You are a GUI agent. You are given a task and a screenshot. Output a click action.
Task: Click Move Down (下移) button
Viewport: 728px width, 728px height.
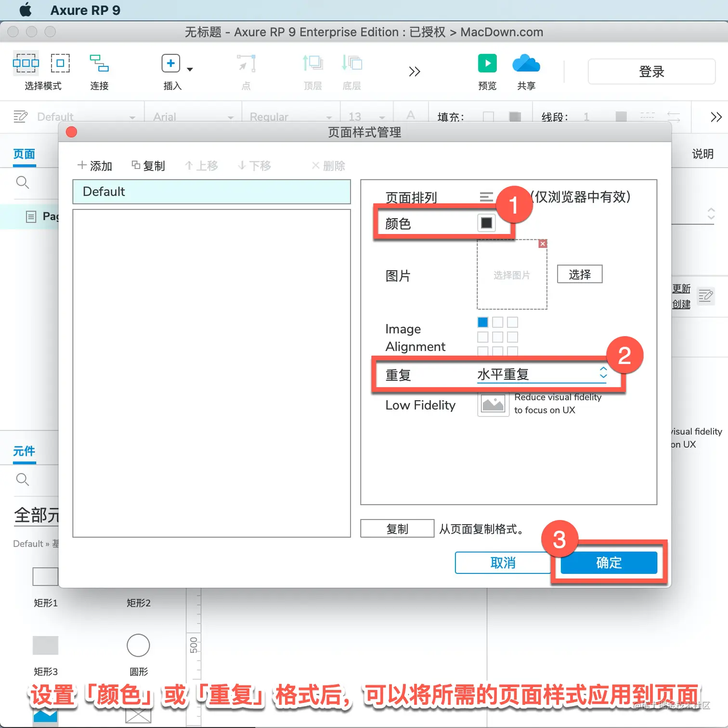(x=254, y=166)
